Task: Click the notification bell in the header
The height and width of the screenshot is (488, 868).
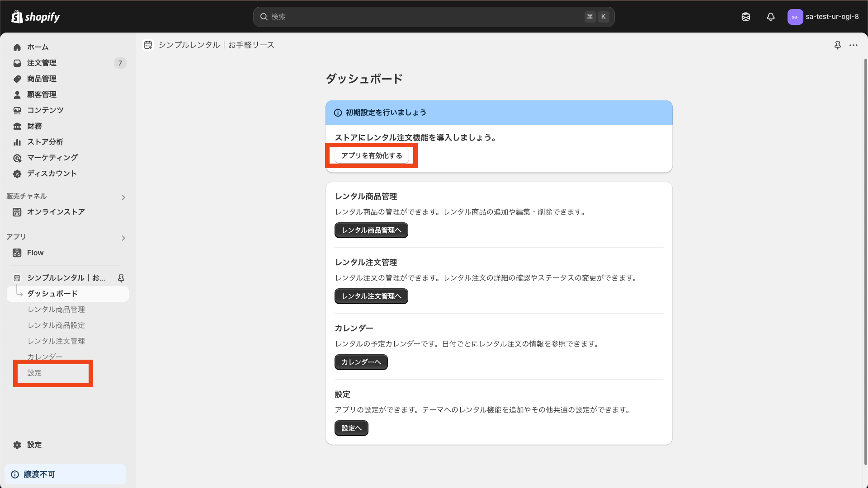Action: (771, 17)
